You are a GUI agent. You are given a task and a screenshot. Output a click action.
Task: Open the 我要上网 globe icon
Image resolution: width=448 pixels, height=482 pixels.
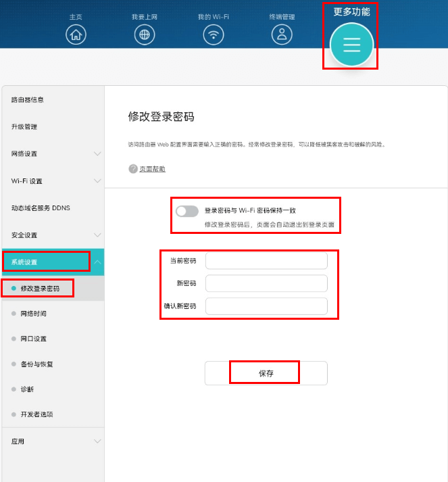tap(145, 34)
